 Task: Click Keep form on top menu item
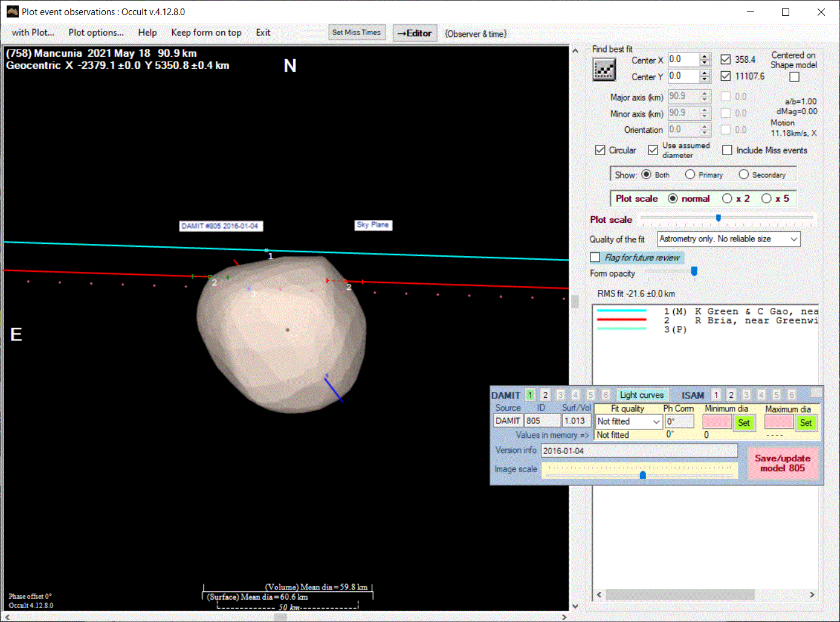click(206, 33)
